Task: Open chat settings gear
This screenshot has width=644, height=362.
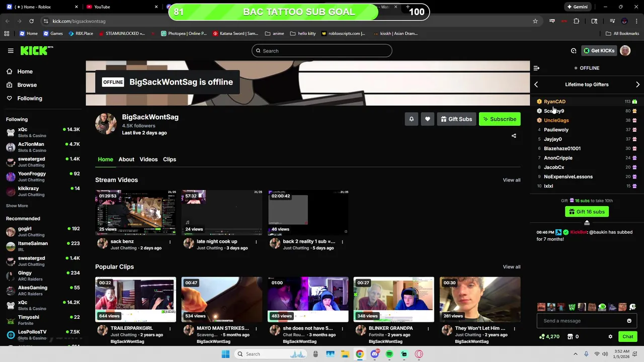Action: pyautogui.click(x=610, y=337)
